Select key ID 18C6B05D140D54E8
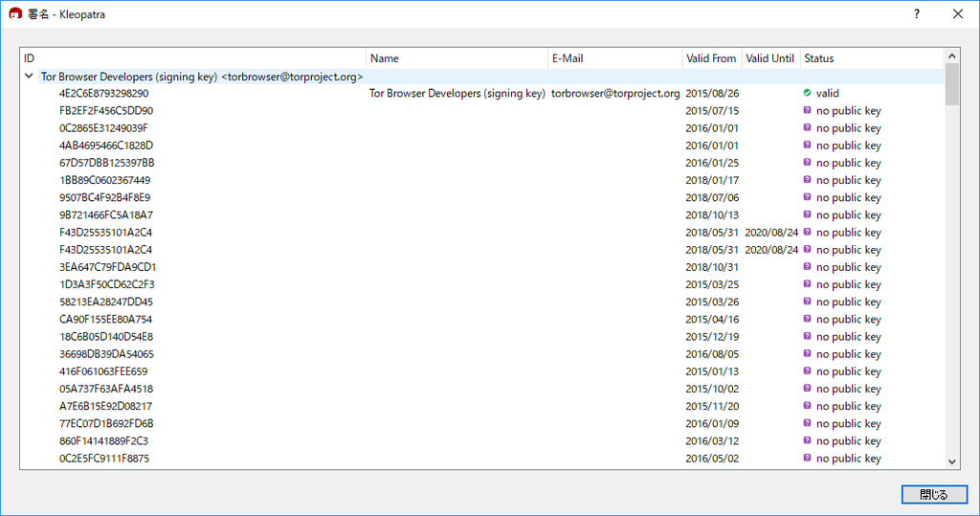 (x=106, y=336)
